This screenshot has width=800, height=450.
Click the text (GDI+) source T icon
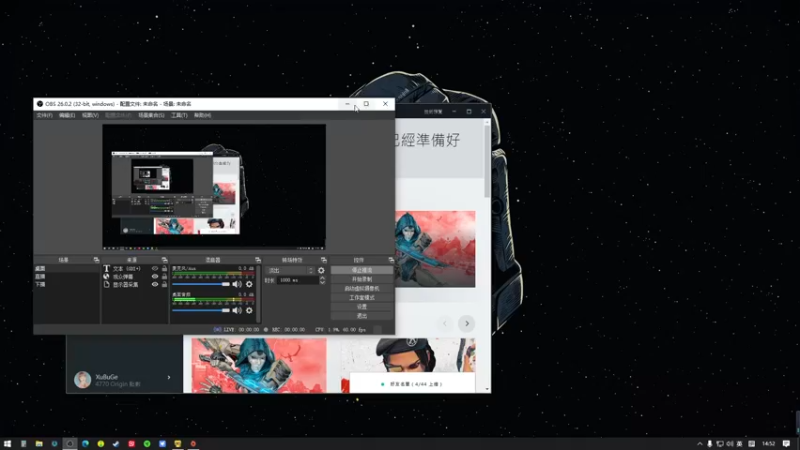106,268
